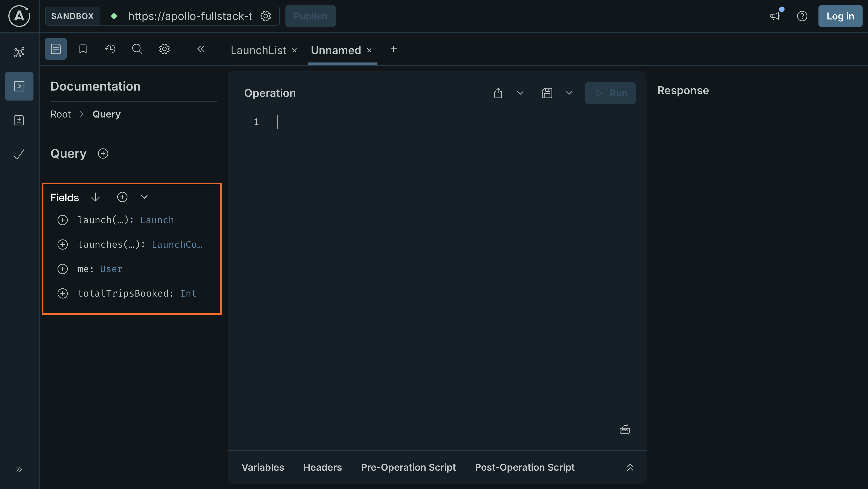Image resolution: width=868 pixels, height=489 pixels.
Task: Open the bookmarks panel icon
Action: pos(83,49)
